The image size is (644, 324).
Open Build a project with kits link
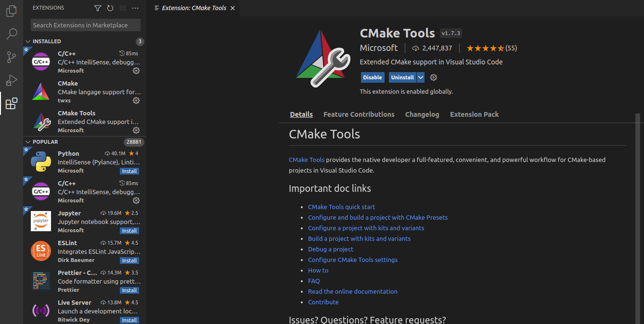pos(359,238)
